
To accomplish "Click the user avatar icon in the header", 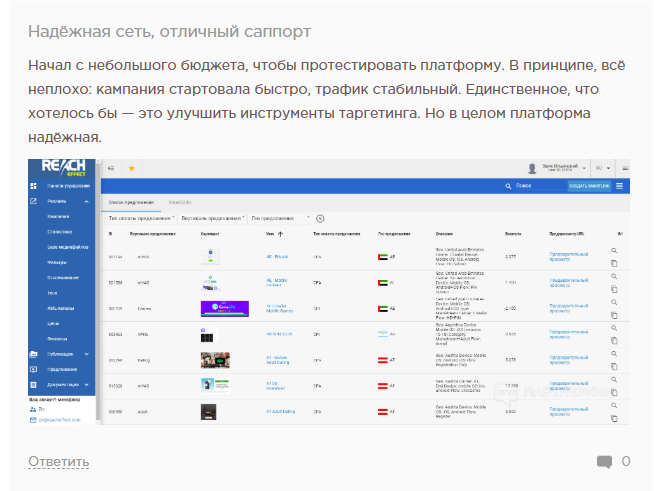I will [x=532, y=168].
